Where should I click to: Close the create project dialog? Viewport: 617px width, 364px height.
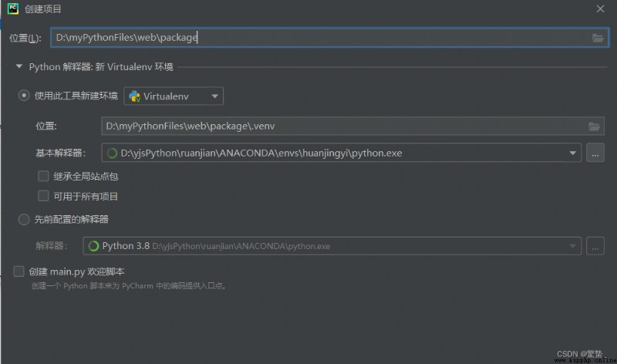pos(600,8)
